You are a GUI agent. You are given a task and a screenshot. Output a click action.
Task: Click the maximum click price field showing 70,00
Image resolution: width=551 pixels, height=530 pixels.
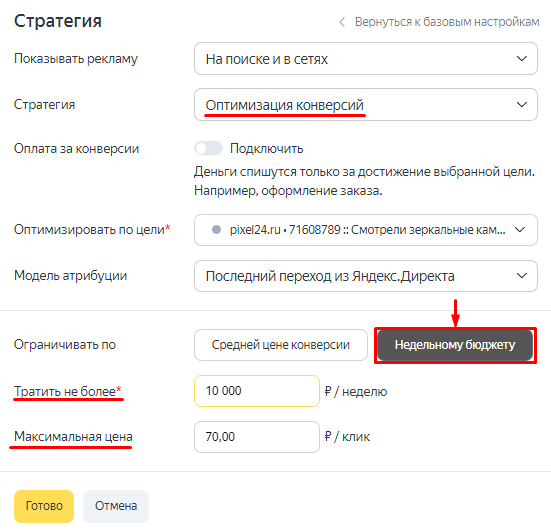point(257,437)
